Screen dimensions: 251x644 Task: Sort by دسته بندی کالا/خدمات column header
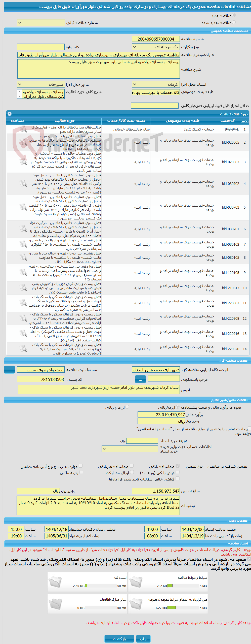click(126, 121)
